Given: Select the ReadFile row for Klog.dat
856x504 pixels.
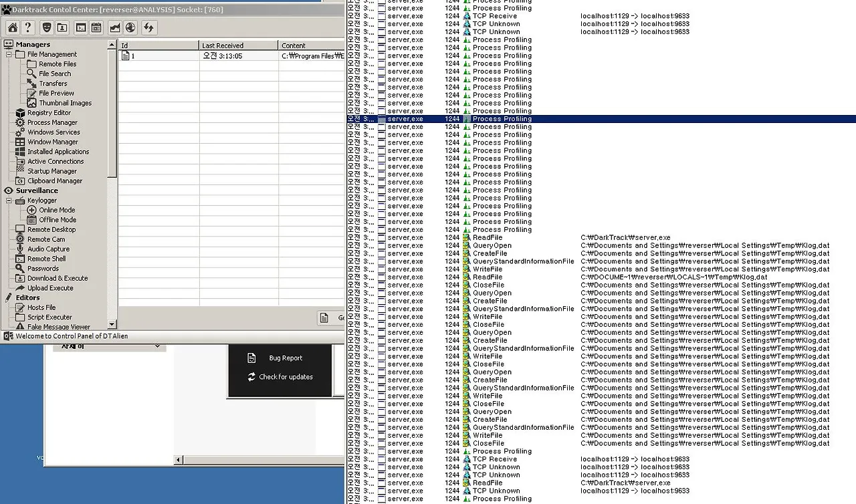Looking at the screenshot, I should (601, 277).
